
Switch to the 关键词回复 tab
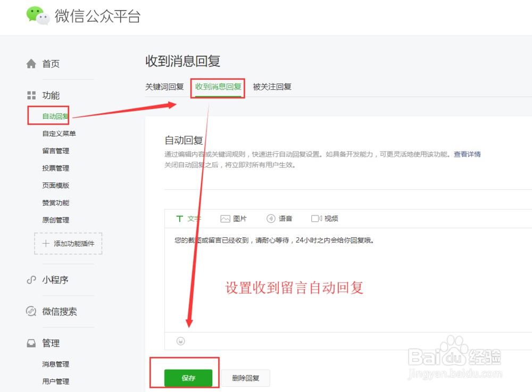coord(164,86)
